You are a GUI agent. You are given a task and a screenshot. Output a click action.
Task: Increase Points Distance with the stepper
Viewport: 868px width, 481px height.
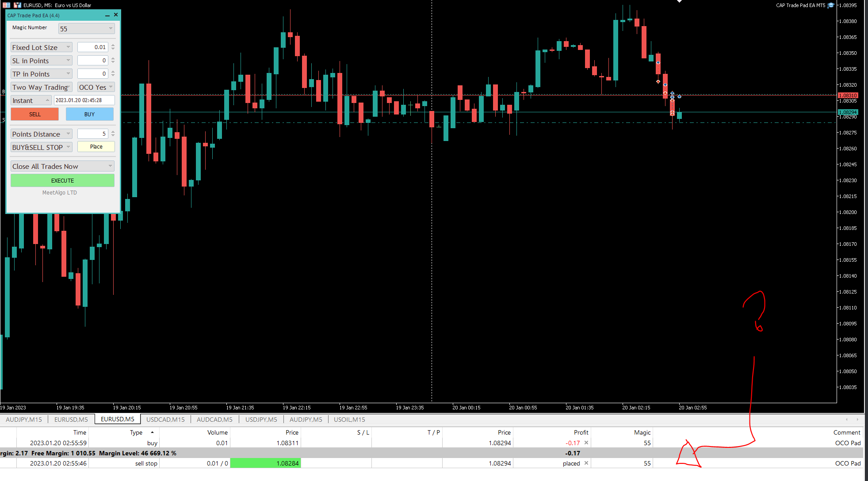point(113,132)
